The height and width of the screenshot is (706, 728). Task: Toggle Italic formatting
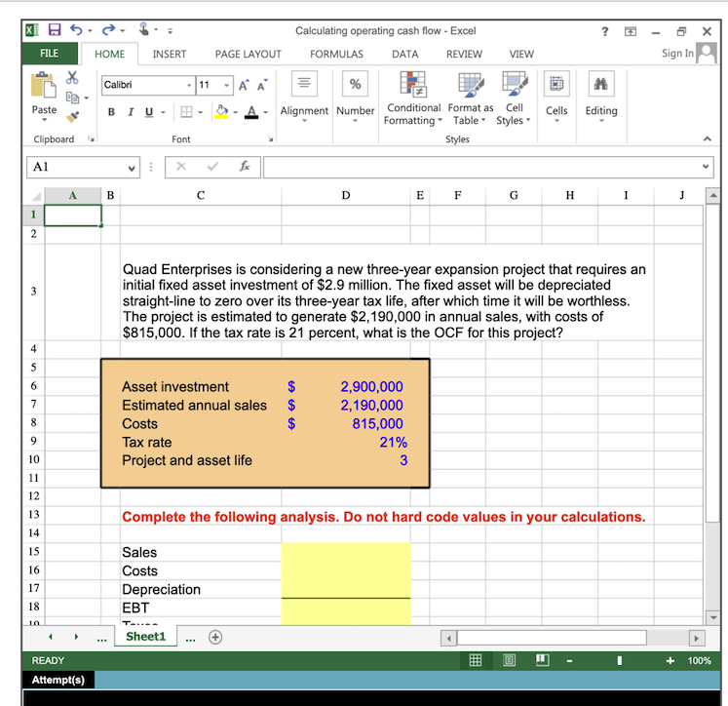click(131, 112)
